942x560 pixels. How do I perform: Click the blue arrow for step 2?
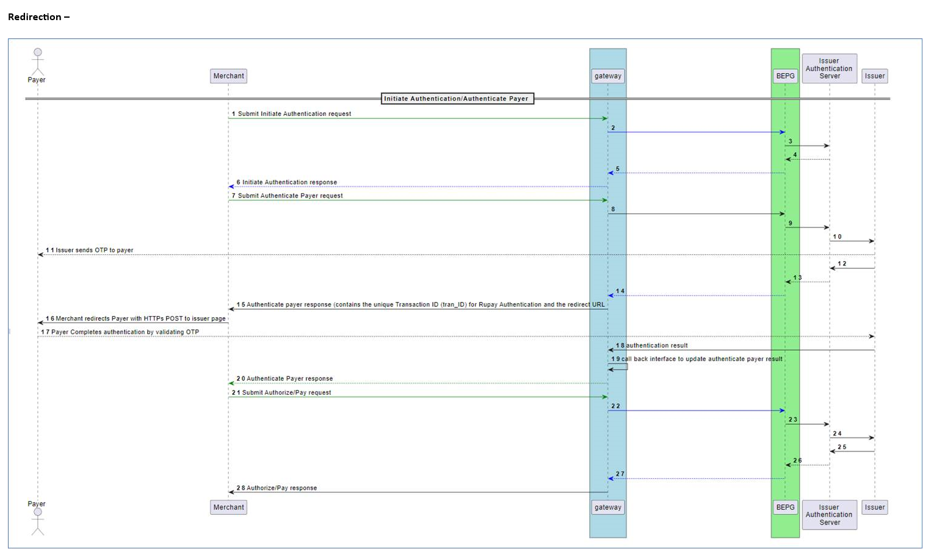(696, 131)
